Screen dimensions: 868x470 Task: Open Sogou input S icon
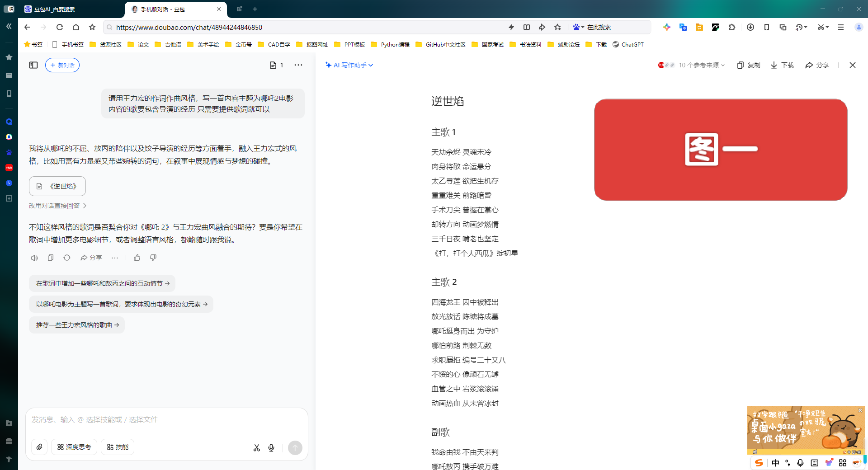[x=759, y=463]
